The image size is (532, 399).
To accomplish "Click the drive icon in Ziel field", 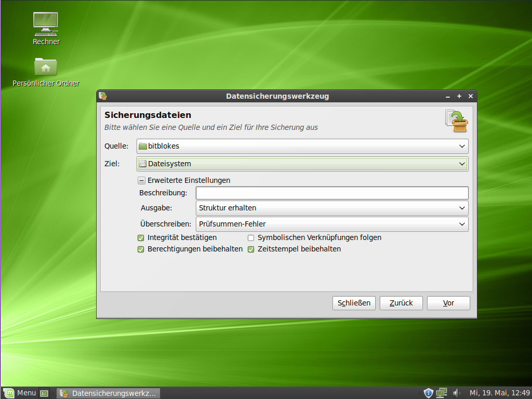I will click(143, 164).
